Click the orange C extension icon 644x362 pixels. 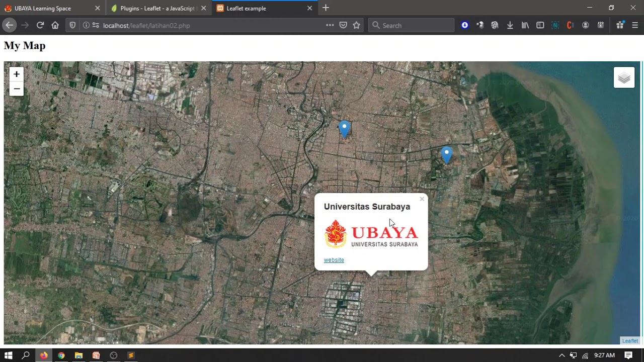[570, 25]
